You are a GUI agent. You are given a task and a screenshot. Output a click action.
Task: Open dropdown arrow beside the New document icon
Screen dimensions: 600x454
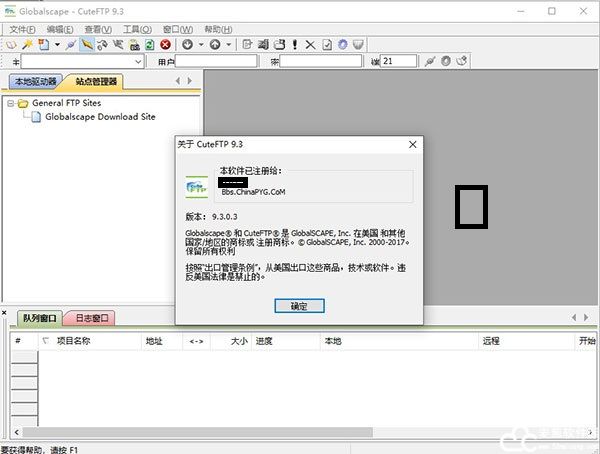57,45
